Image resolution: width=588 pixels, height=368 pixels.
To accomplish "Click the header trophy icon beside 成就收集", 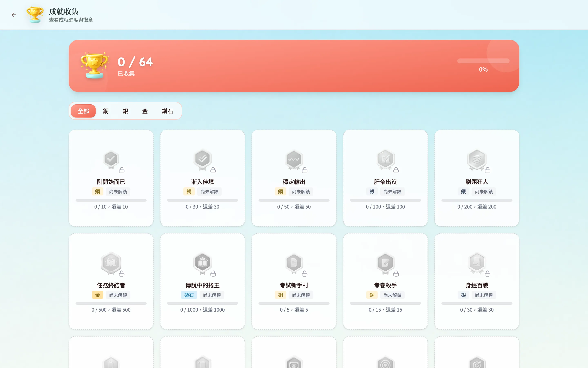I will tap(35, 15).
